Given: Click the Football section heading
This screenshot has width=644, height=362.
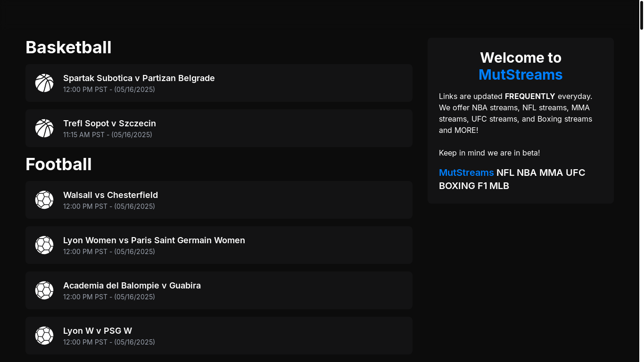Looking at the screenshot, I should (58, 165).
